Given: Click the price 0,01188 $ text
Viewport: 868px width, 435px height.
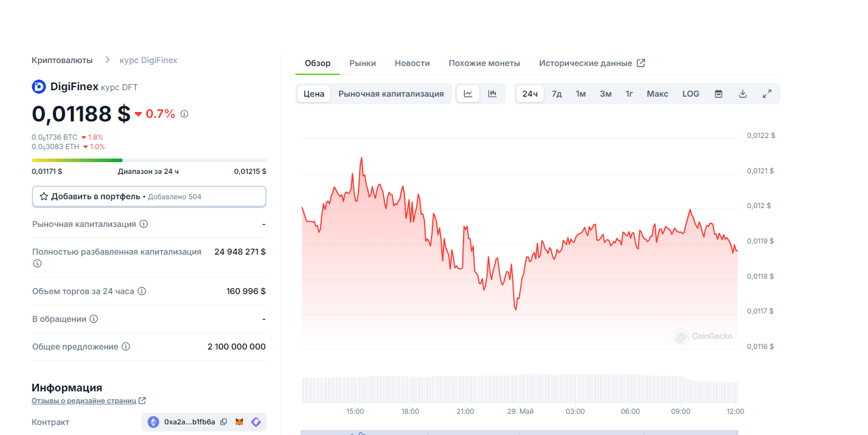Looking at the screenshot, I should pos(81,113).
